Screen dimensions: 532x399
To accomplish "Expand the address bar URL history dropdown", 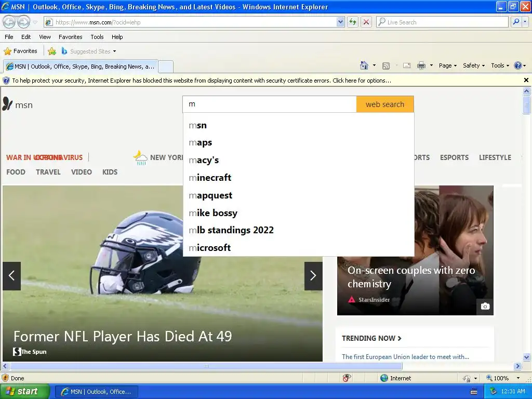I will pos(340,22).
